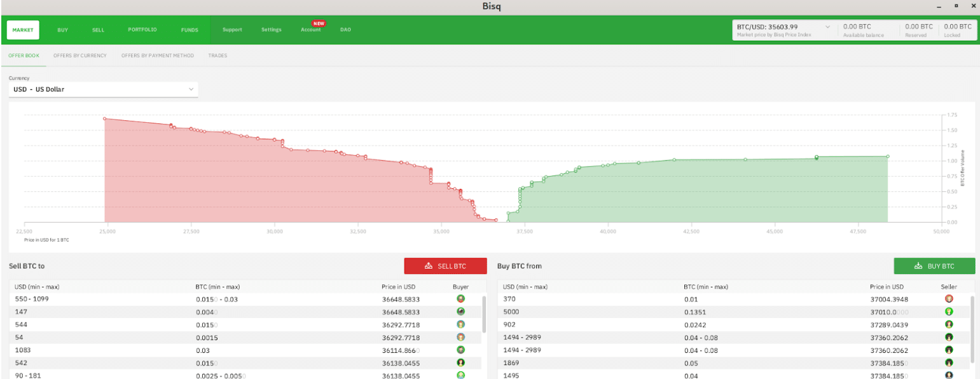The height and width of the screenshot is (379, 980).
Task: Click the buyer avatar in the 550 - 1099 row
Action: [x=460, y=299]
